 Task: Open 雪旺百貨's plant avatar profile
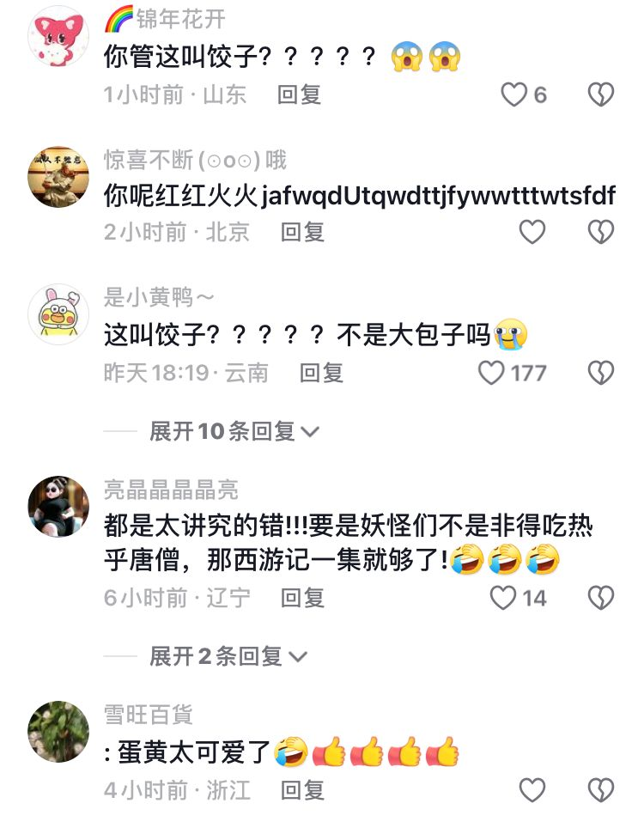[x=58, y=731]
